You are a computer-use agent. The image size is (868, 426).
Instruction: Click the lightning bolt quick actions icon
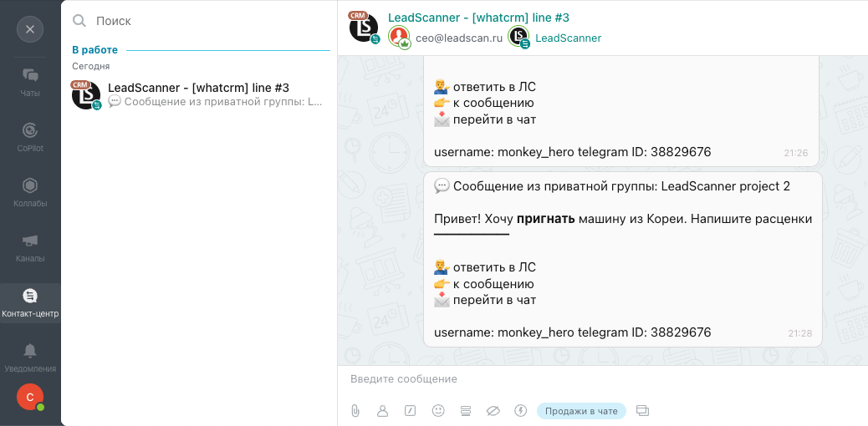pos(520,411)
